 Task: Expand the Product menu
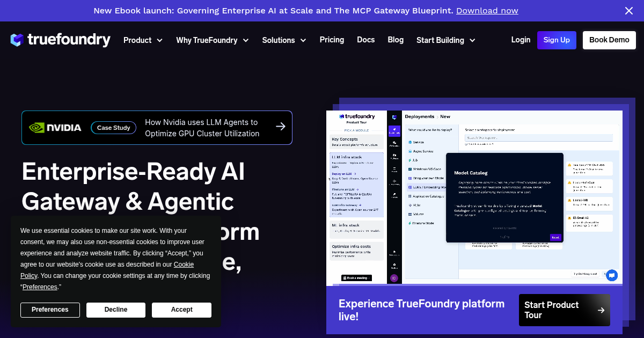143,40
